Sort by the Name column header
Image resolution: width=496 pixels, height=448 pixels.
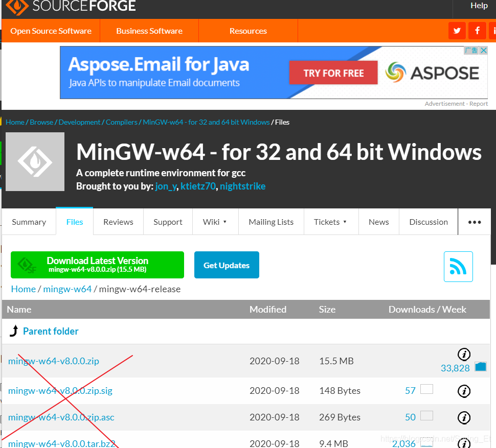coord(19,309)
